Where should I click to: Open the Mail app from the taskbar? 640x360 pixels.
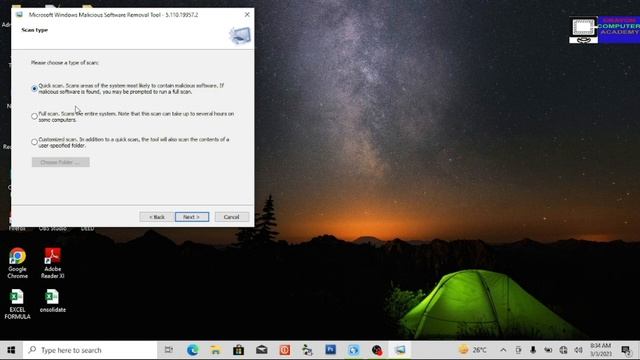[x=262, y=350]
